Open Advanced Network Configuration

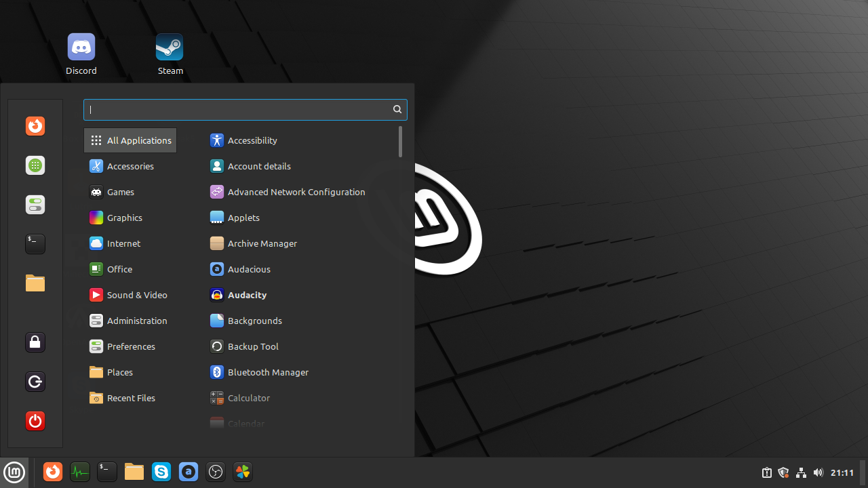click(x=300, y=192)
